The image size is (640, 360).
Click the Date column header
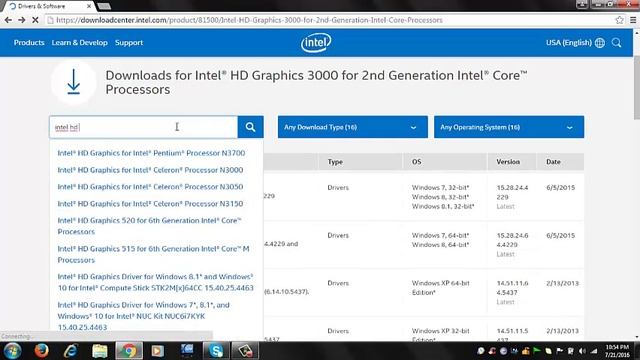click(x=553, y=162)
